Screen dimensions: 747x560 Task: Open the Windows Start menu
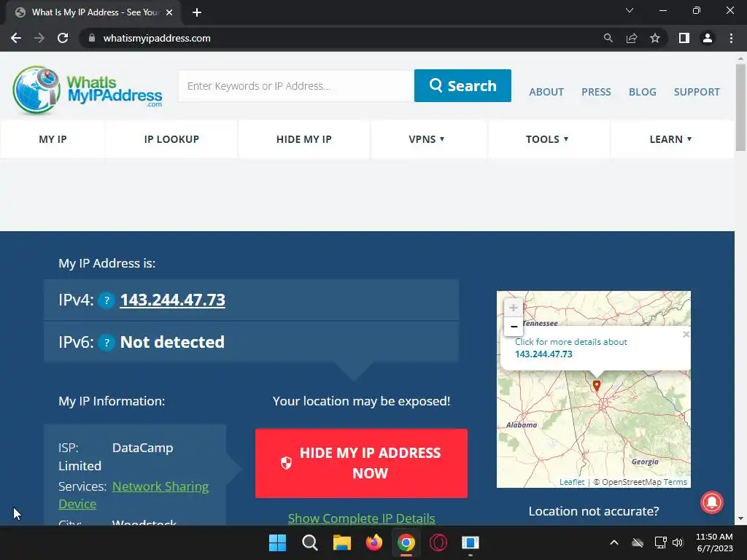click(x=278, y=542)
